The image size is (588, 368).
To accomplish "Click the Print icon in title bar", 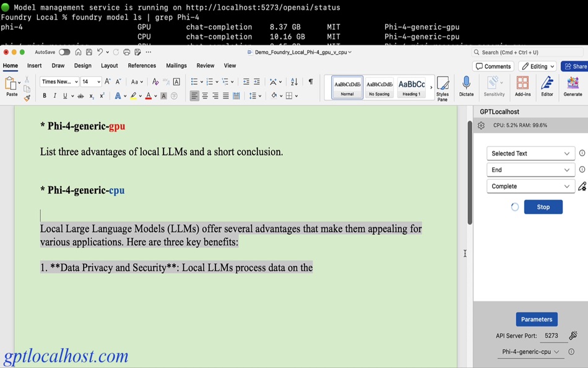I will [x=127, y=52].
